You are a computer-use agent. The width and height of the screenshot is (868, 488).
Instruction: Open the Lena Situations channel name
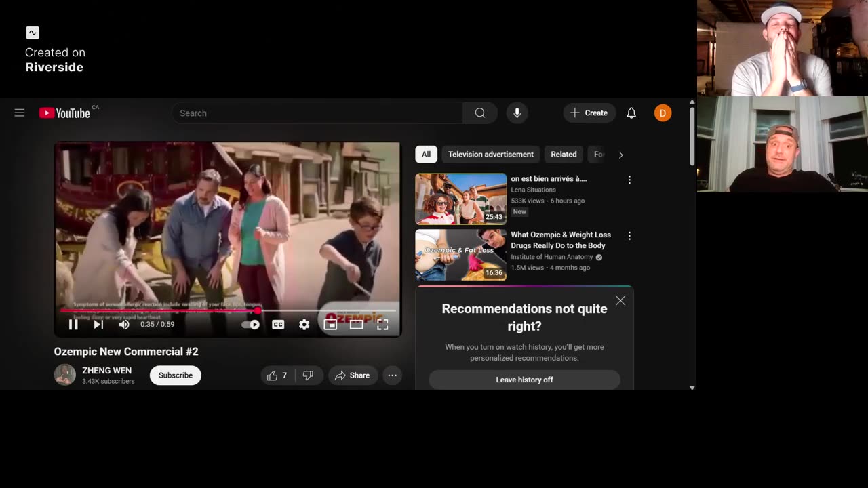[533, 190]
